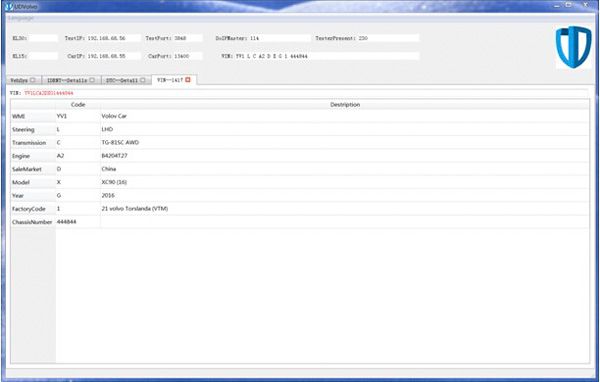The width and height of the screenshot is (600, 382).
Task: Click the LHD description cell
Action: 345,129
